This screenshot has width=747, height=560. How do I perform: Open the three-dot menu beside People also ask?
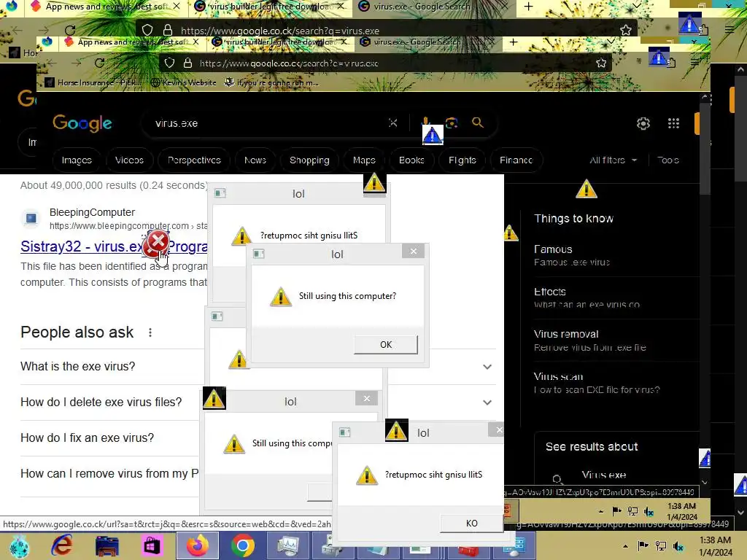(150, 332)
